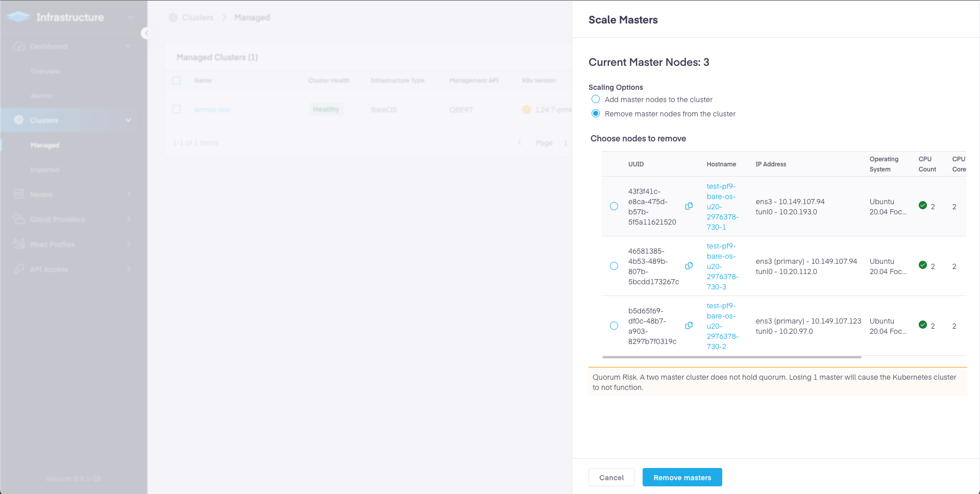This screenshot has width=980, height=494.
Task: Copy UUID starting with 43f3f41c
Action: (x=689, y=206)
